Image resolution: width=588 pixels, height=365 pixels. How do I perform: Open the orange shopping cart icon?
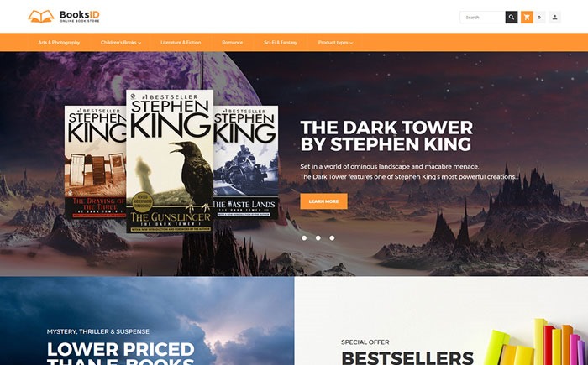[x=527, y=18]
